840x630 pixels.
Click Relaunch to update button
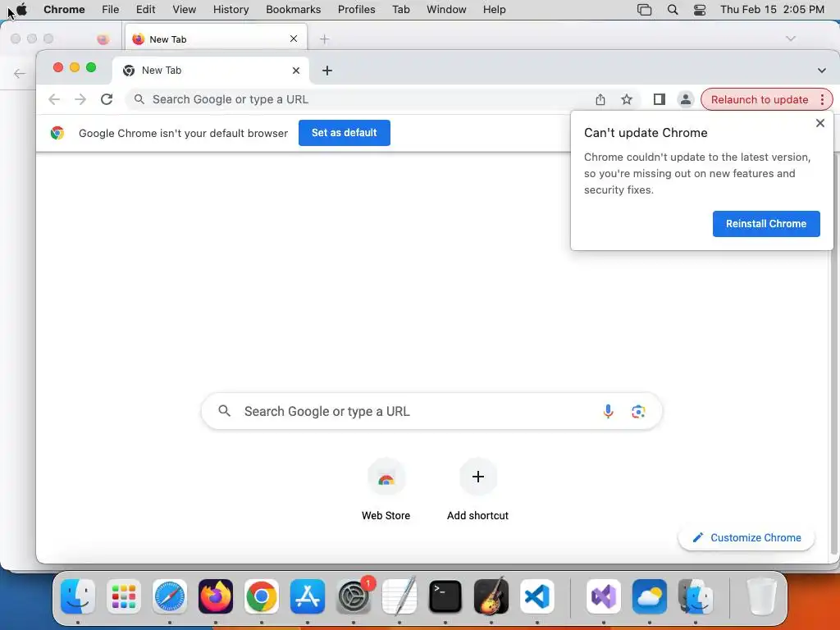coord(759,99)
